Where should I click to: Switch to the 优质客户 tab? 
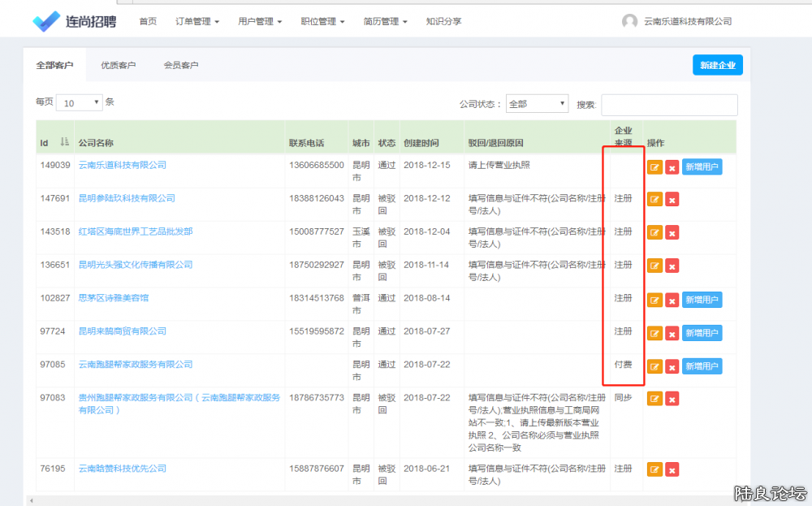(x=119, y=65)
